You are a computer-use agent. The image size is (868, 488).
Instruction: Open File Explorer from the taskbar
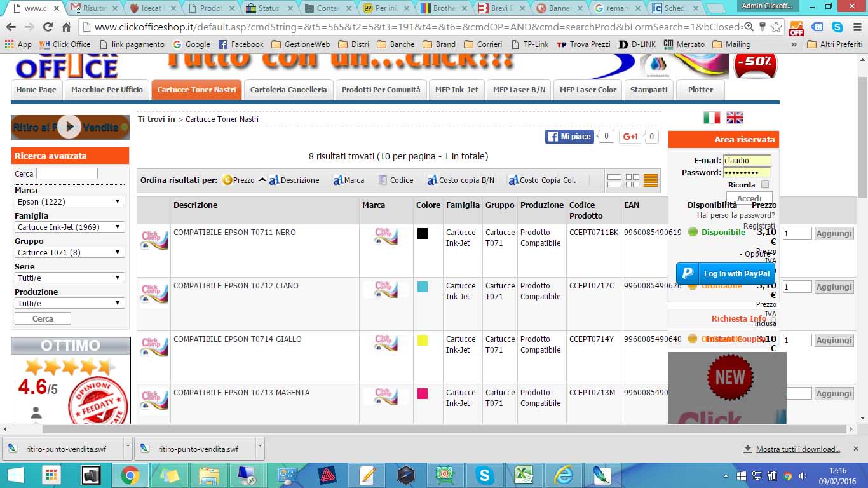209,475
